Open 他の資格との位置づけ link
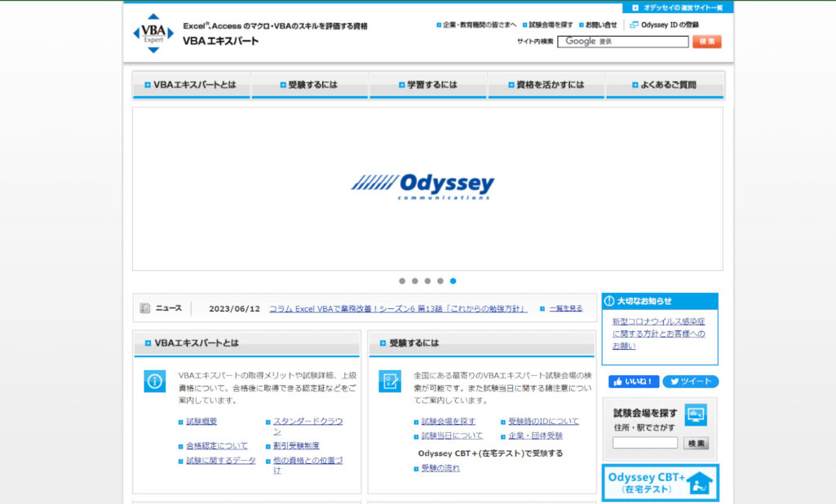 coord(308,466)
